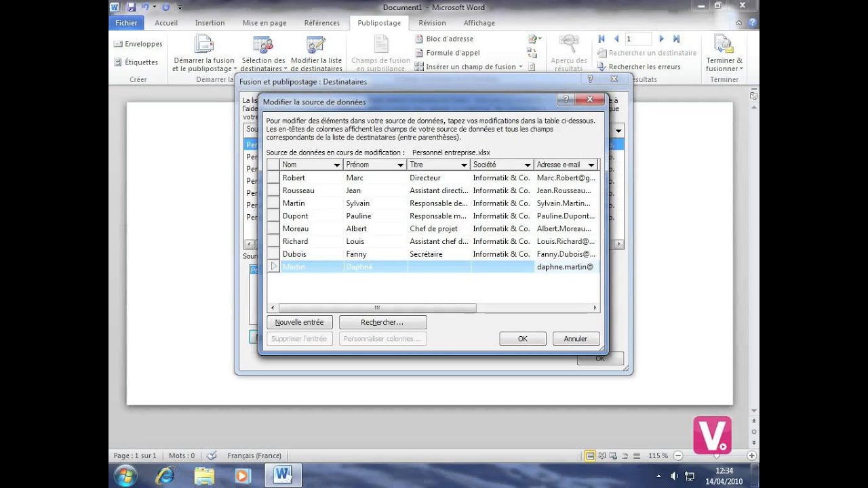This screenshot has width=868, height=488.
Task: Click Annuler in data source dialog
Action: click(576, 338)
